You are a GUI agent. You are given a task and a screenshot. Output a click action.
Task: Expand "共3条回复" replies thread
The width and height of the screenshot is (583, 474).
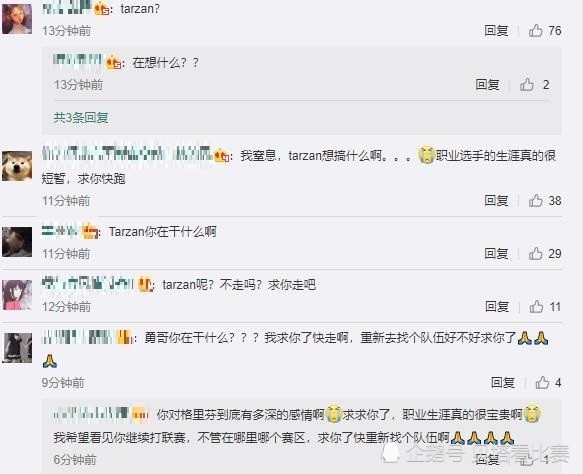(81, 117)
